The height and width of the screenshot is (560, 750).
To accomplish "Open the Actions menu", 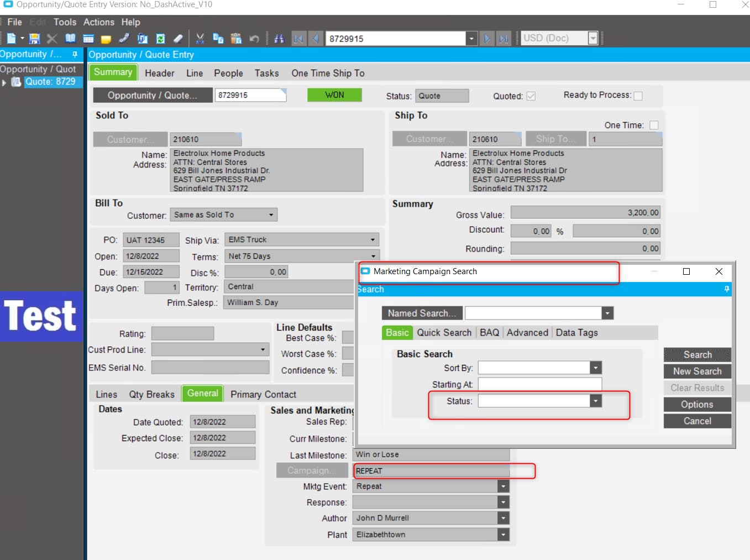I will point(98,22).
